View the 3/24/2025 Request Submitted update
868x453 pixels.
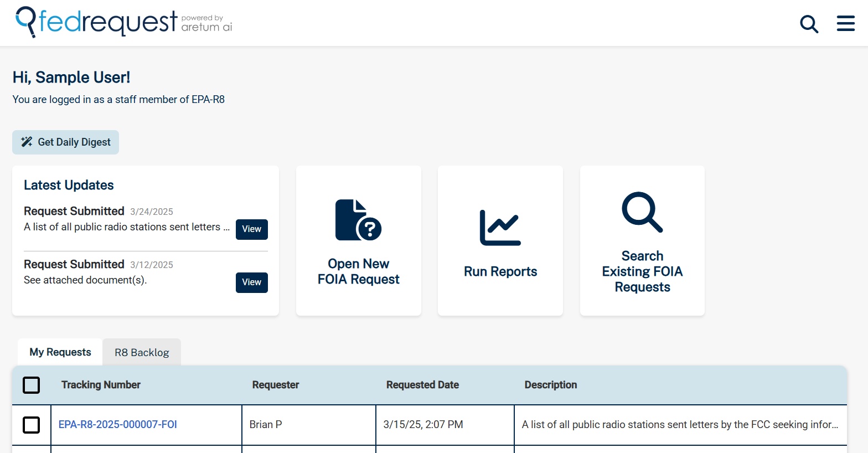coord(252,229)
